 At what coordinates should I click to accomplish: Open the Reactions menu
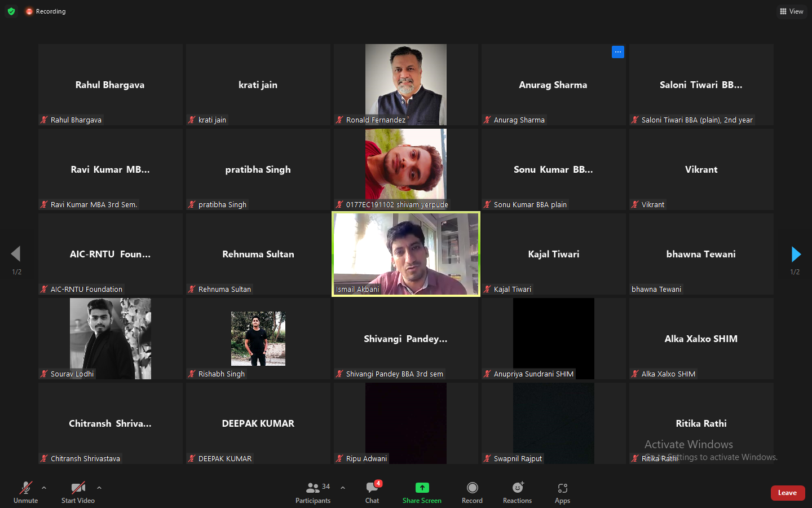tap(517, 492)
